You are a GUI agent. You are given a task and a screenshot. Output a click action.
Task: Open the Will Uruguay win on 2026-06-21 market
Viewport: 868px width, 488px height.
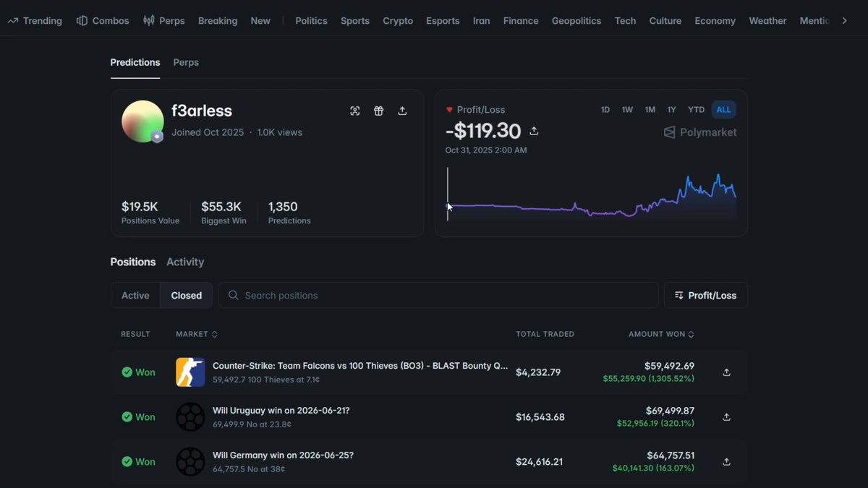point(281,411)
